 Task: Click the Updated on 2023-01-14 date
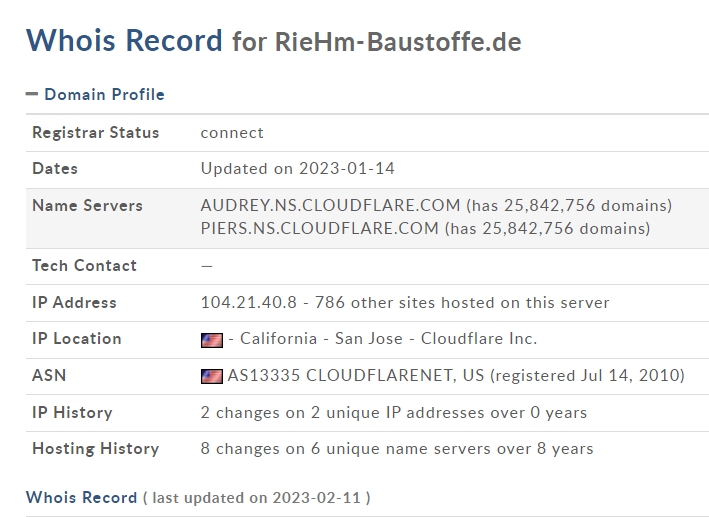point(298,168)
